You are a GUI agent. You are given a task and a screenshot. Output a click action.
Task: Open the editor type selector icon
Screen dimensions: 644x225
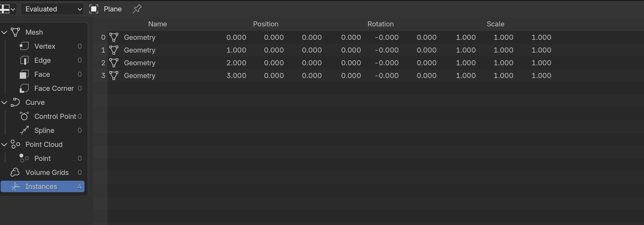(x=8, y=9)
